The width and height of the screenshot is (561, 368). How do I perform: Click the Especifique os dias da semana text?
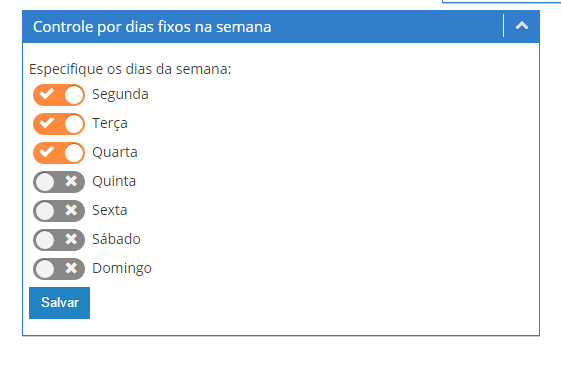click(130, 69)
